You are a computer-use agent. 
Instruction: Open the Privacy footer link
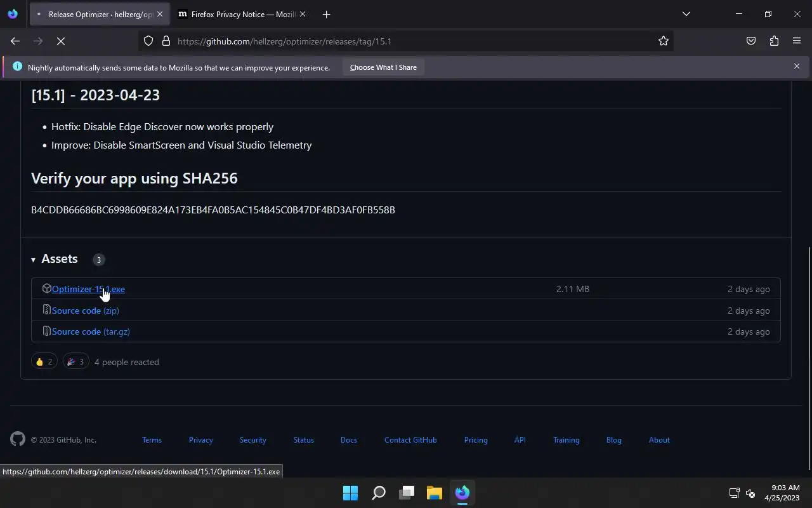click(200, 440)
